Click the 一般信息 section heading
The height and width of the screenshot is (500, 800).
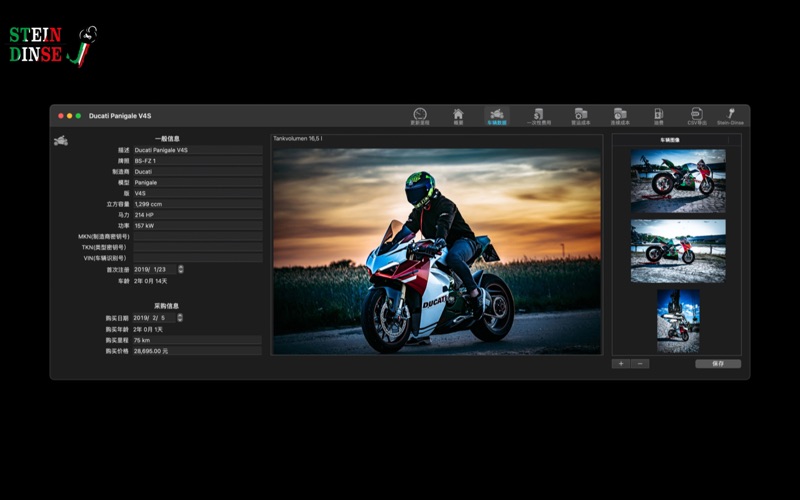point(167,139)
